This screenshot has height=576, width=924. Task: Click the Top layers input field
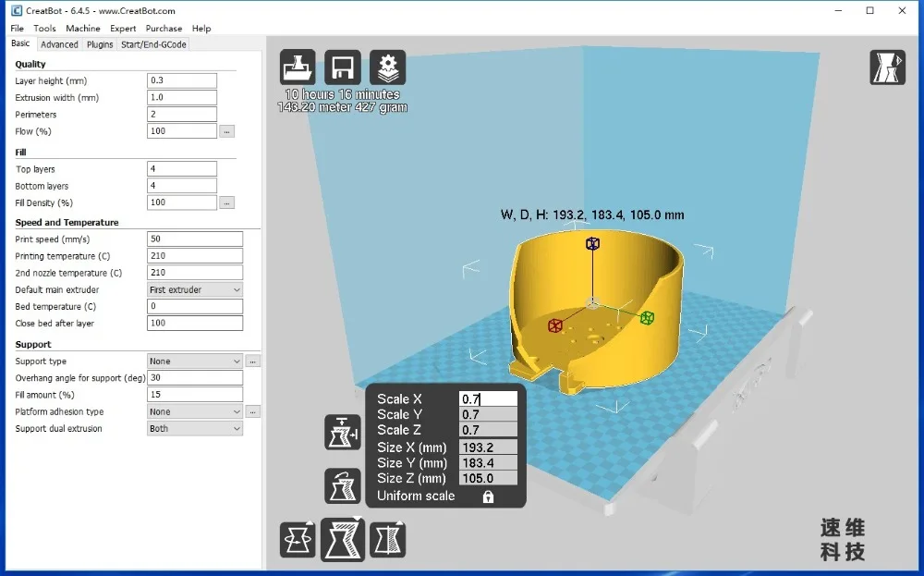pyautogui.click(x=181, y=168)
